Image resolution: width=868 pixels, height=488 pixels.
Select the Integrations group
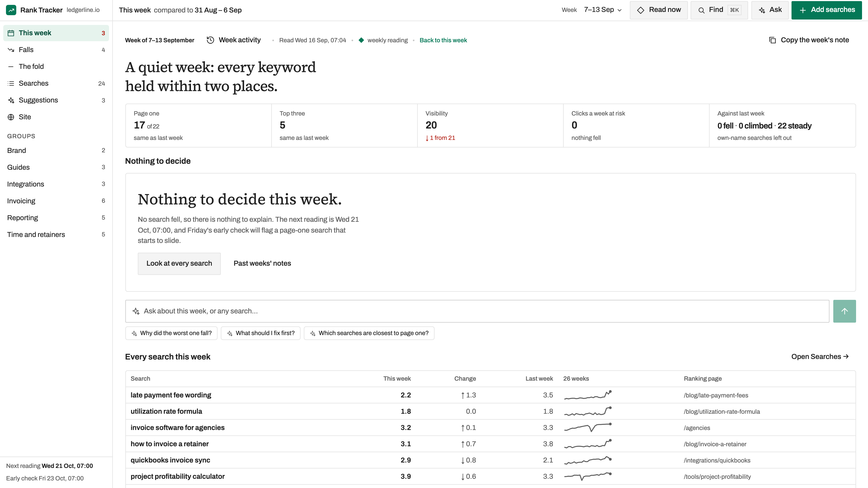(x=56, y=184)
